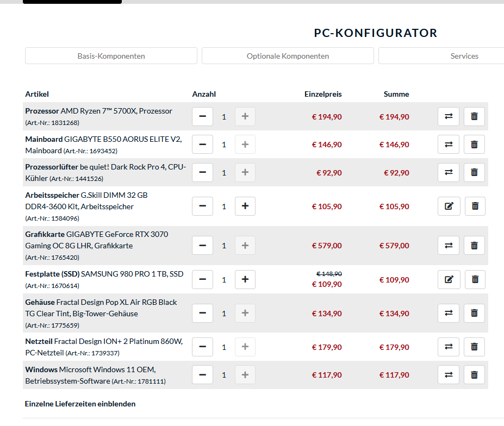Screen dimensions: 504x426
Task: Exchange the Netzteil Fractal ION+ component
Action: [x=449, y=347]
